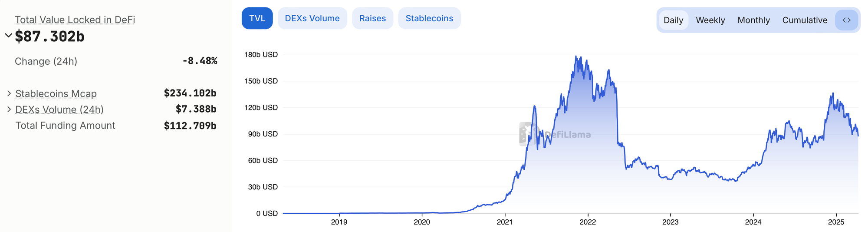
Task: Click the embed code brackets icon
Action: pyautogui.click(x=846, y=20)
